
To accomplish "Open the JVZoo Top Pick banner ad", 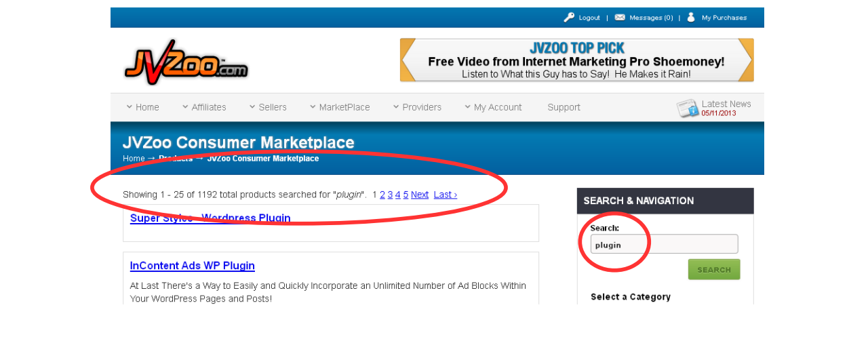I will click(x=576, y=60).
